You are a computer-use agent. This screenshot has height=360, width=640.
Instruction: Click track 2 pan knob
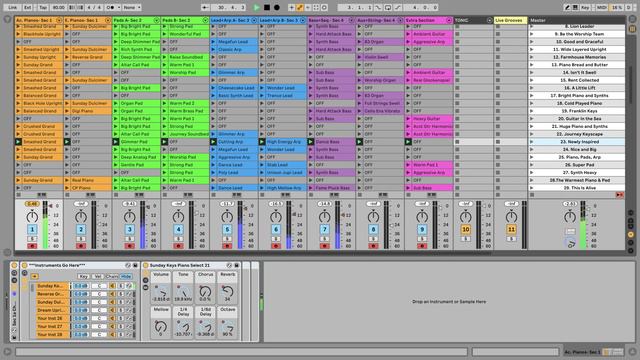coord(81,217)
